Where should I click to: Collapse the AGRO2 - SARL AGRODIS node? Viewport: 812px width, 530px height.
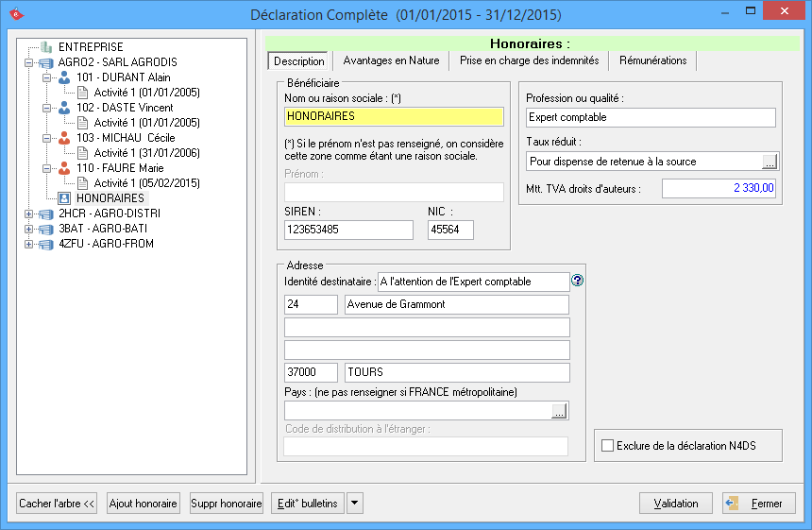29,62
